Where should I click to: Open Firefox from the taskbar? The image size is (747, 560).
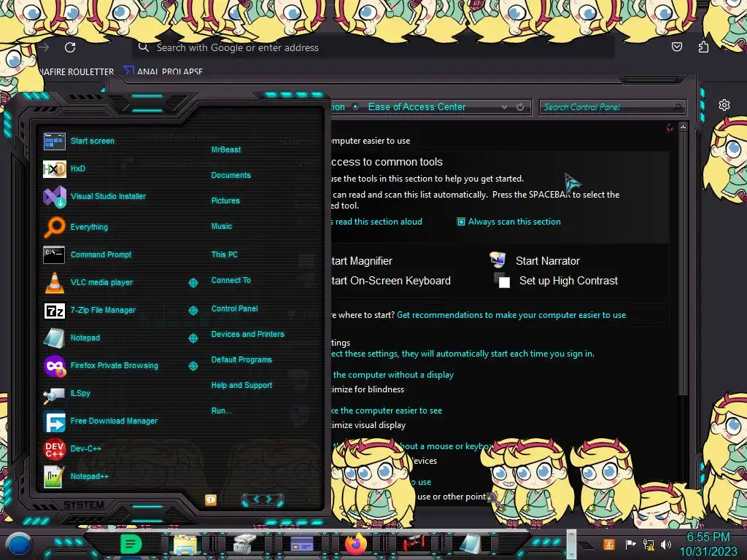click(356, 544)
